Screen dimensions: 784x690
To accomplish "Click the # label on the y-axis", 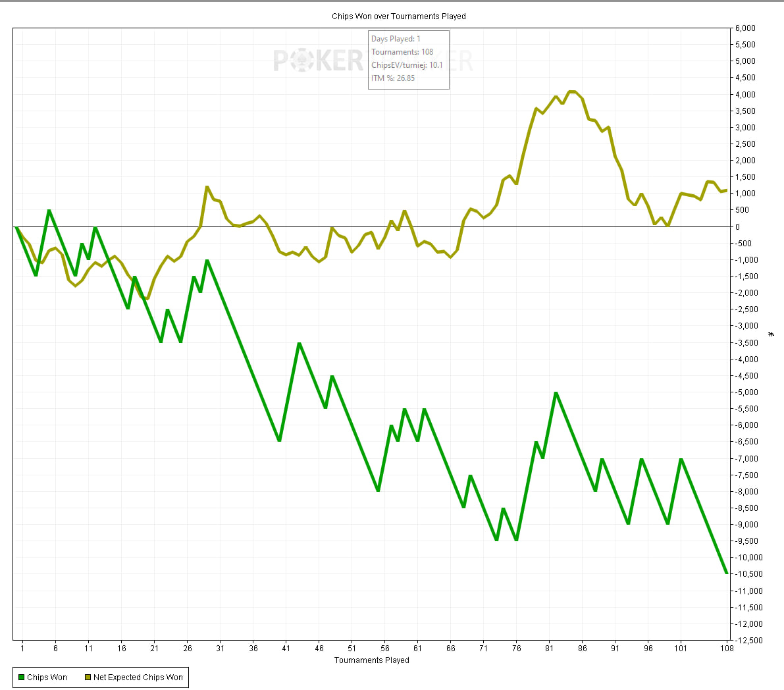I will tap(771, 334).
